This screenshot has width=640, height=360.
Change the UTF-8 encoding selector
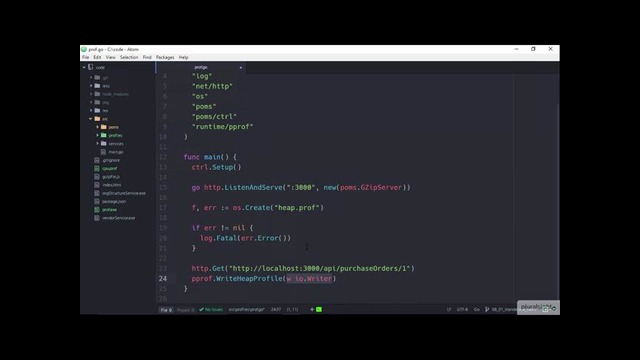point(462,309)
